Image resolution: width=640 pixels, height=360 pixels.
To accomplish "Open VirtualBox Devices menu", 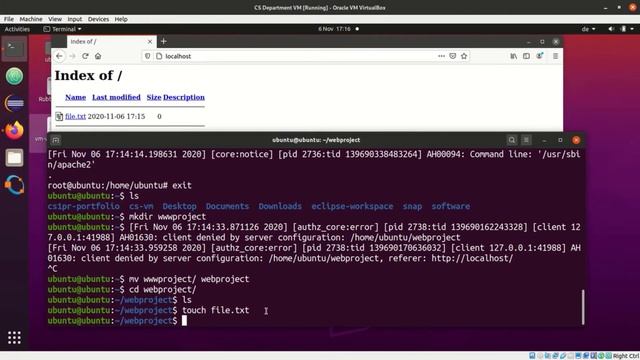I will point(98,19).
